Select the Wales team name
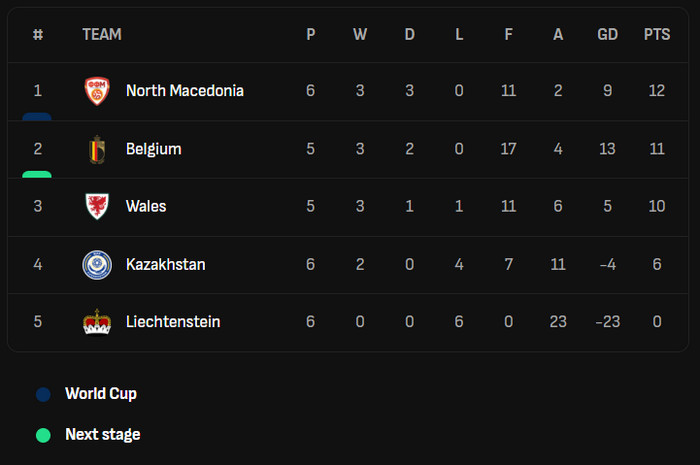 146,207
